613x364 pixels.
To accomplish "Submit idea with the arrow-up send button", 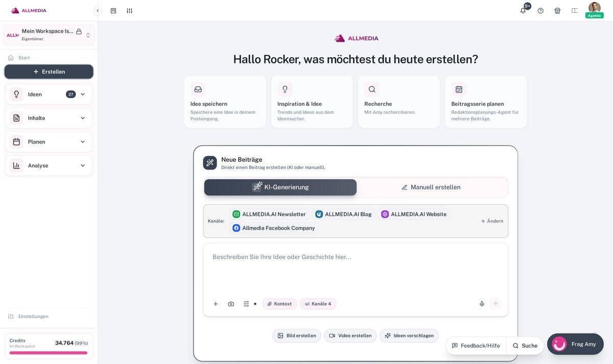I will (x=495, y=304).
